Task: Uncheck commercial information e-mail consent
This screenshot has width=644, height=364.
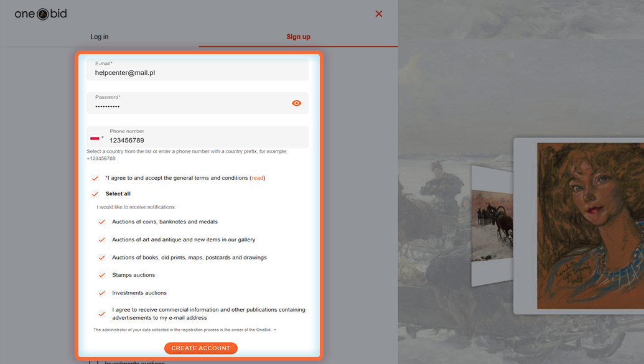Action: tap(102, 314)
